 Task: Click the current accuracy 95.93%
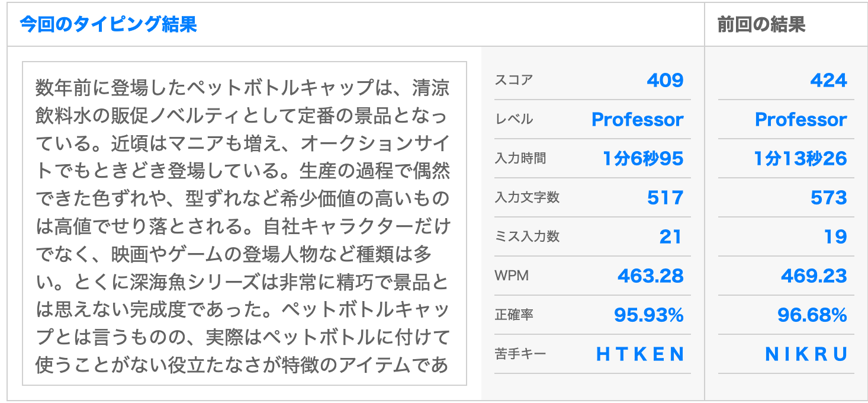coord(649,315)
